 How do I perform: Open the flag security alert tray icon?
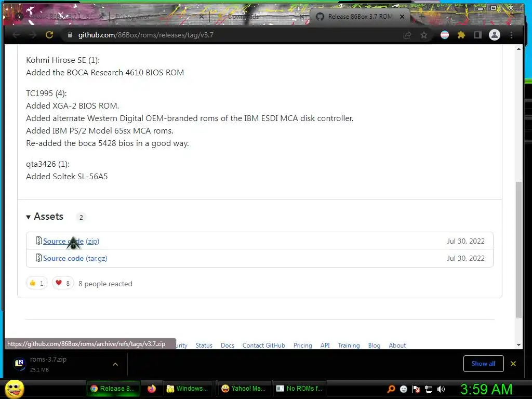tap(416, 389)
